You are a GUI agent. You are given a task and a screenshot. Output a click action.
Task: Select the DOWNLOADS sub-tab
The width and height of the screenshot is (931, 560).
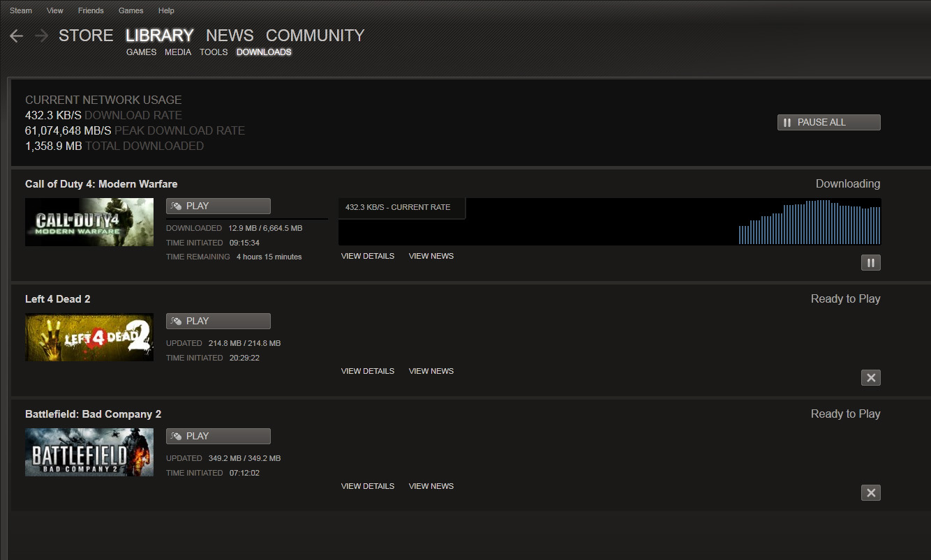pos(264,52)
